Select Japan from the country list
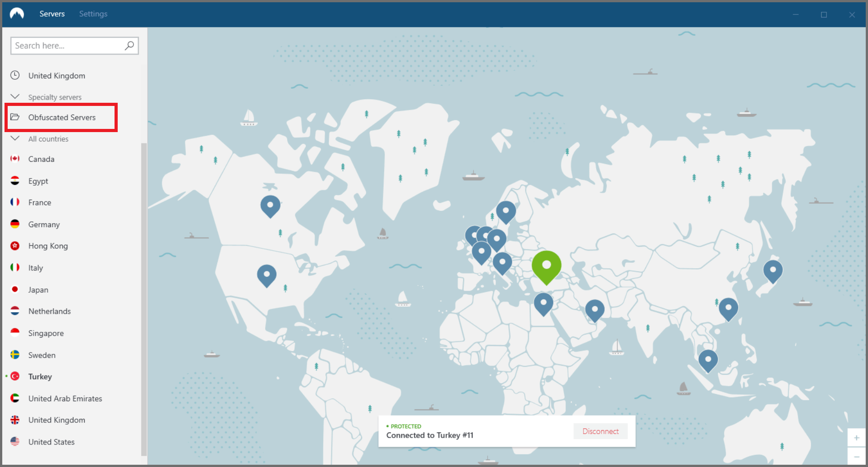 coord(38,290)
